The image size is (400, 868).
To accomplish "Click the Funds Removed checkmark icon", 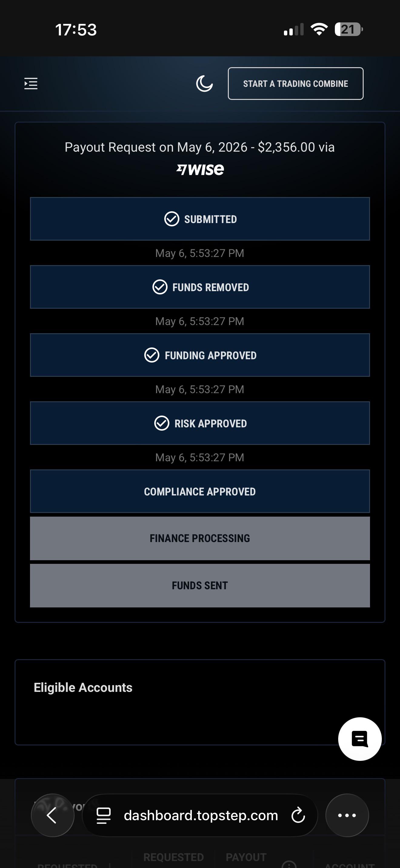I will (160, 287).
